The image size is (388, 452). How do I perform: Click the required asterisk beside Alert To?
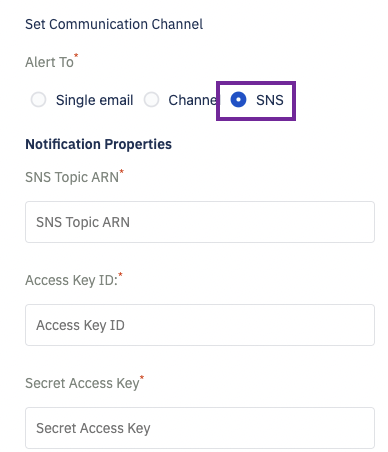[x=76, y=55]
